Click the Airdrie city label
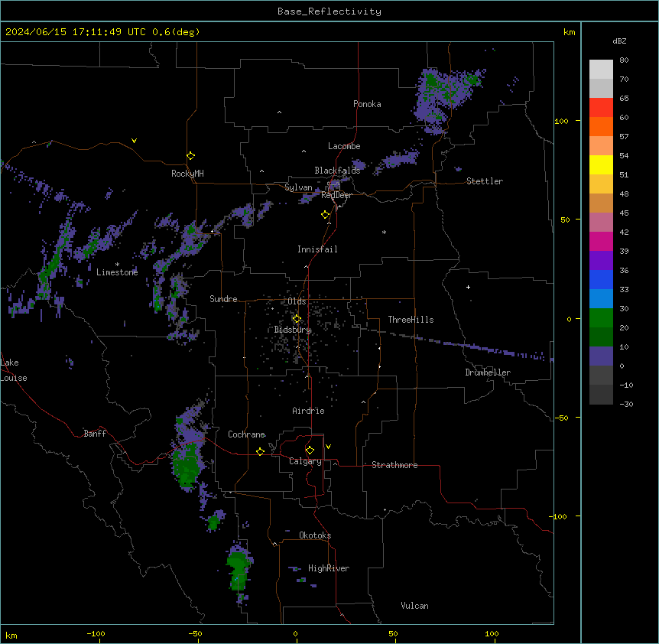 pos(309,411)
